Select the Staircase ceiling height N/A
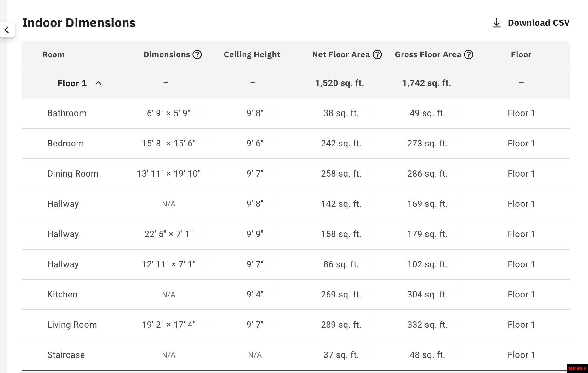 pos(255,355)
